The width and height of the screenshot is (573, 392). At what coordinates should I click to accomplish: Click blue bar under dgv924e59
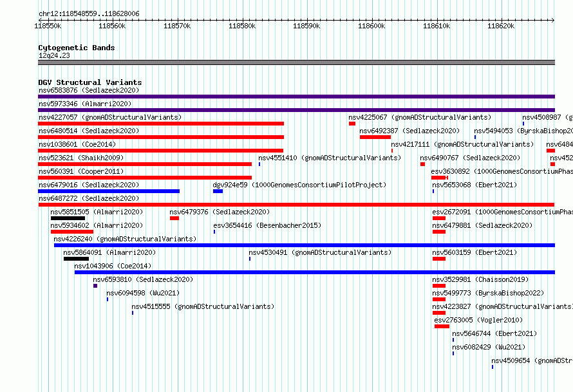[x=218, y=191]
